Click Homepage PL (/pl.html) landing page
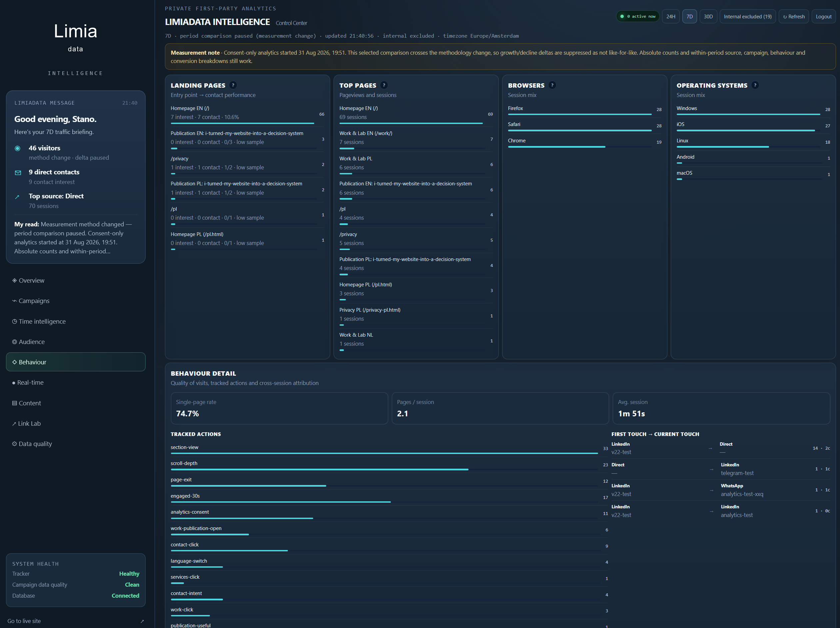This screenshot has width=840, height=628. pos(247,240)
